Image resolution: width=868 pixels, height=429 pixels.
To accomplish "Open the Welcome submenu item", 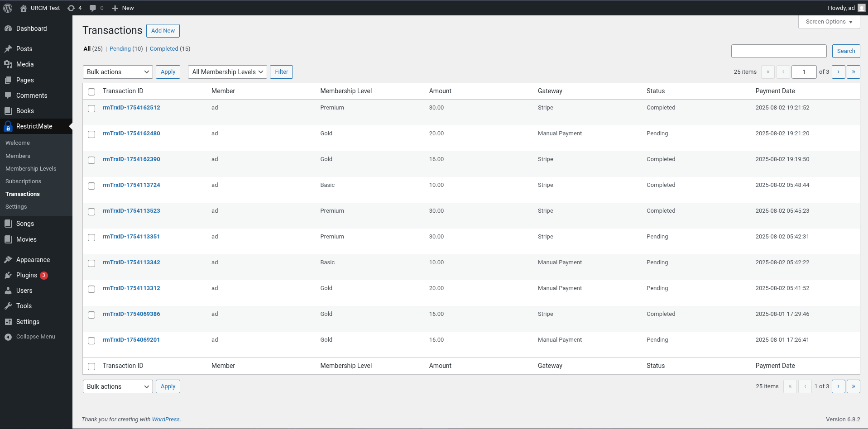I will tap(18, 143).
